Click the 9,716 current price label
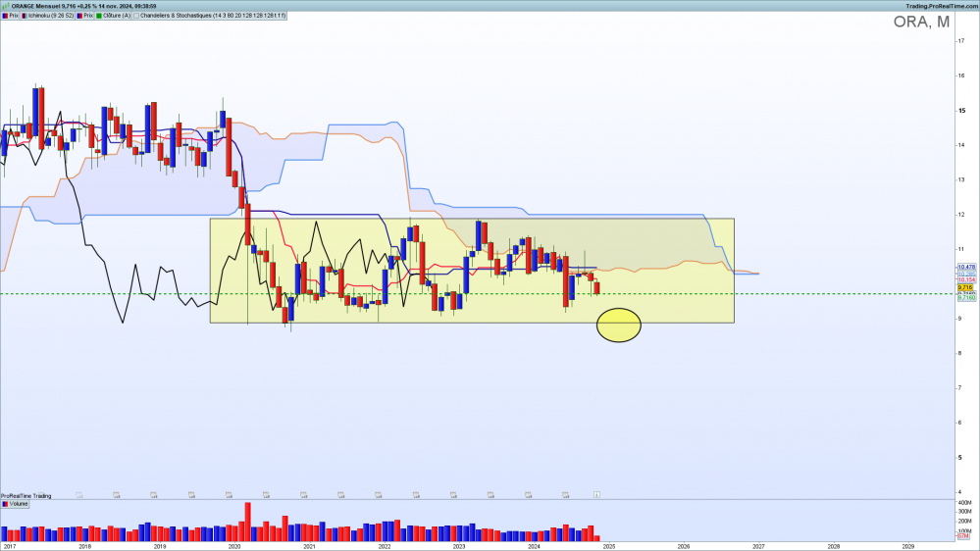 (x=964, y=287)
